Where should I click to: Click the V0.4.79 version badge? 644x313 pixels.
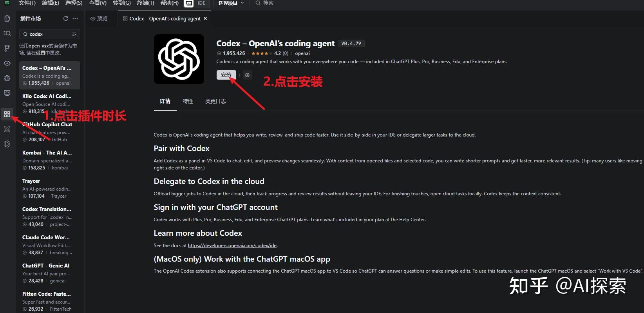click(351, 44)
